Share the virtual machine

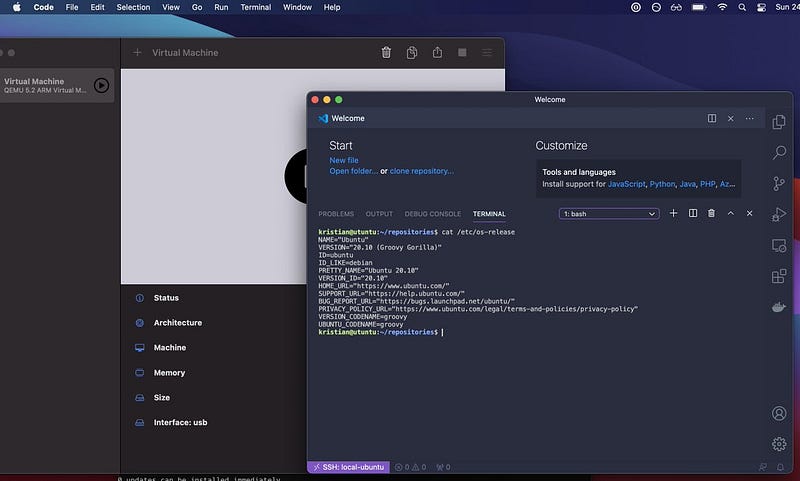tap(437, 52)
